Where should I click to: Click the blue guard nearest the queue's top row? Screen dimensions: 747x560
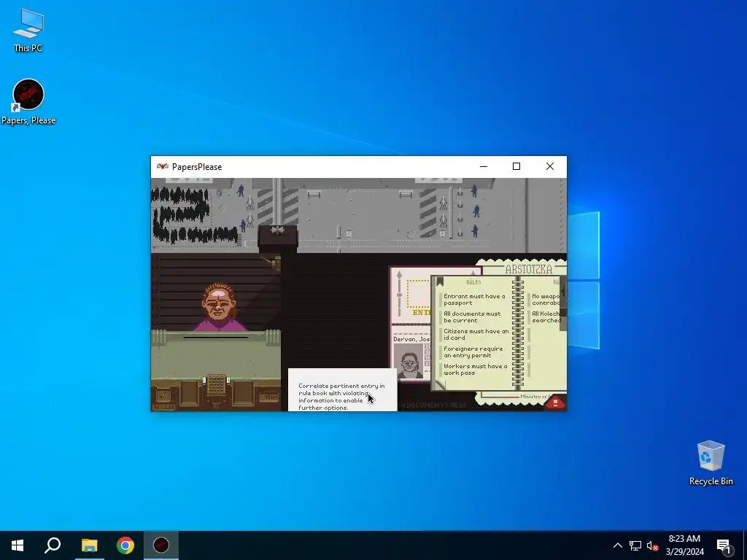pos(241,190)
